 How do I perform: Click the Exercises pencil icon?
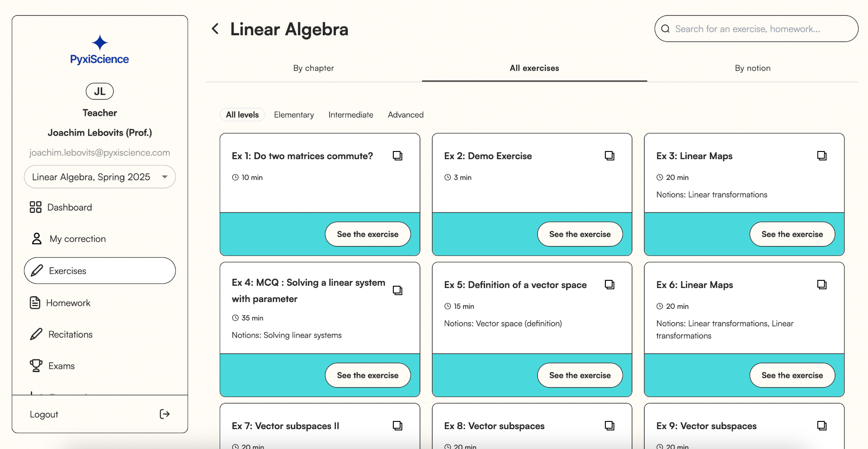pos(36,270)
